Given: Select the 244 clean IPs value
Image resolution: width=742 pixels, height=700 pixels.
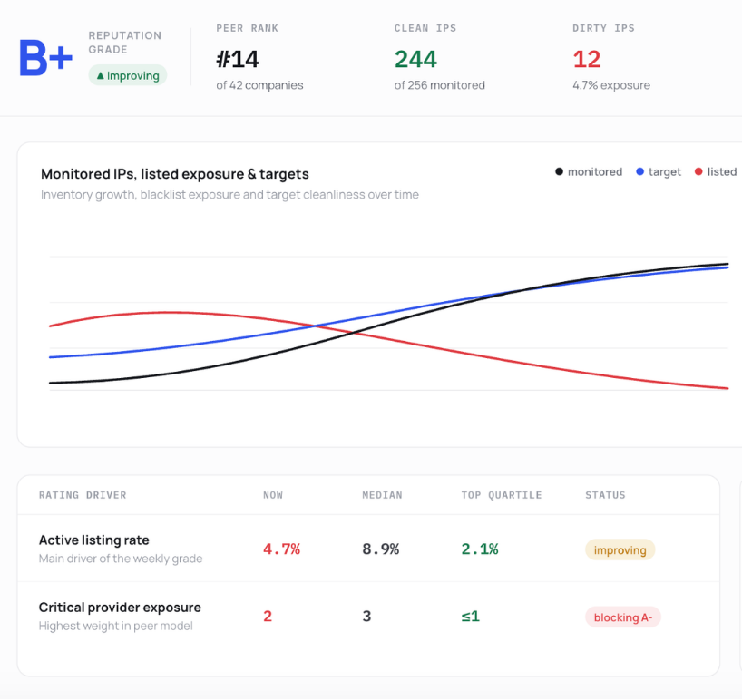Looking at the screenshot, I should [x=416, y=60].
